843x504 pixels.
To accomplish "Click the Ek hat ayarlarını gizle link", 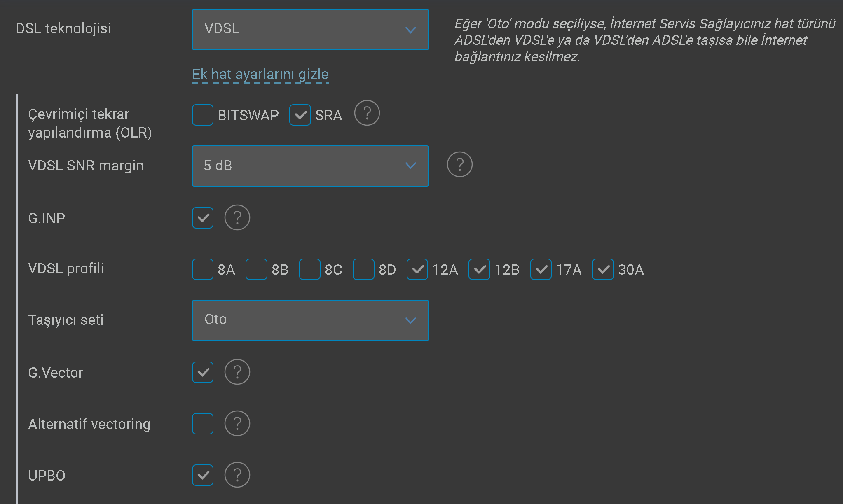I will (x=260, y=75).
